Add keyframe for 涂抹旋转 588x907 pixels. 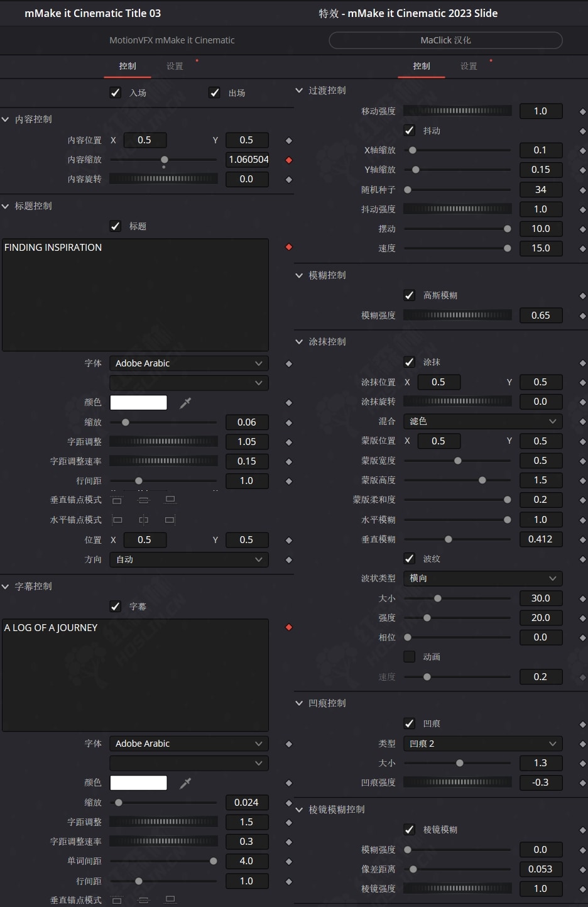click(x=582, y=402)
